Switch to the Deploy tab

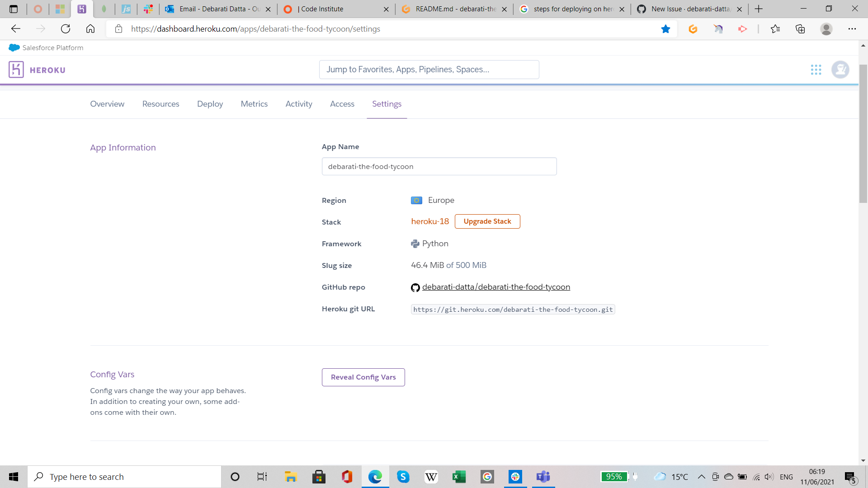click(x=210, y=104)
